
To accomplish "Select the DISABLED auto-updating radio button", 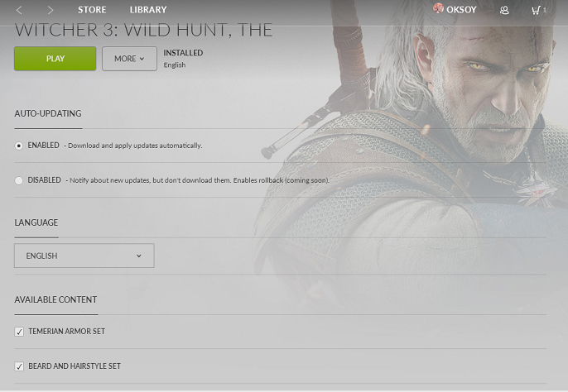I will click(x=18, y=180).
